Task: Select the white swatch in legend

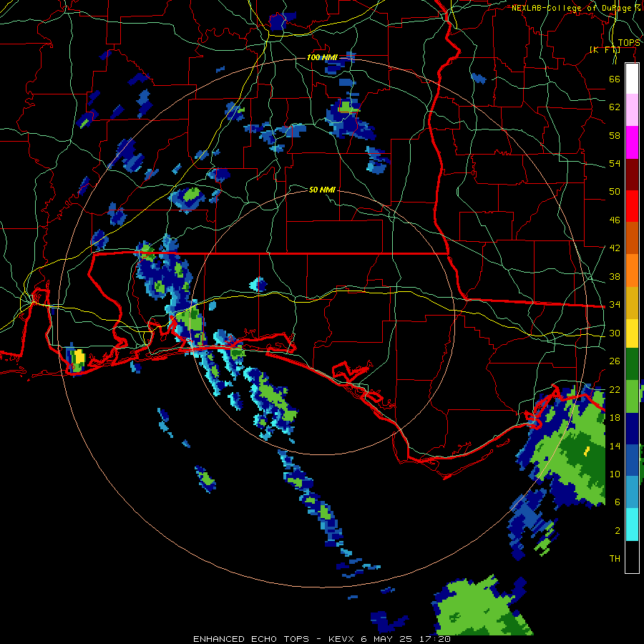Action: pos(632,79)
